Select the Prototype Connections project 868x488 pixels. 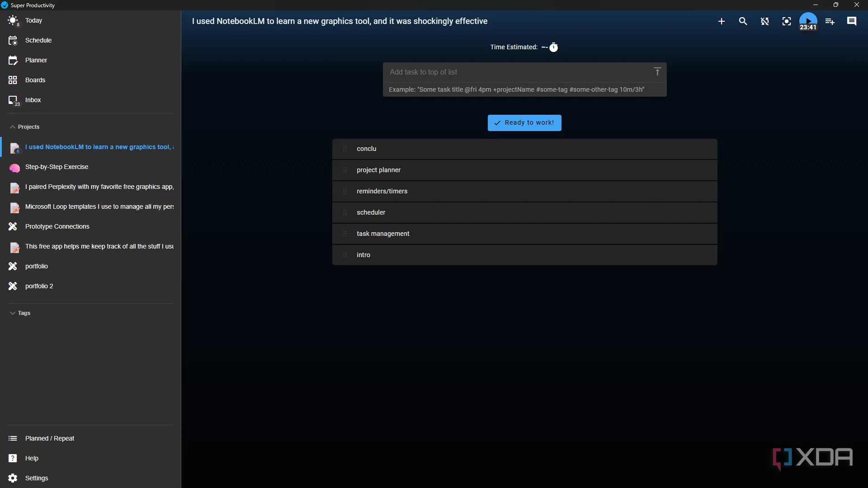[57, 226]
